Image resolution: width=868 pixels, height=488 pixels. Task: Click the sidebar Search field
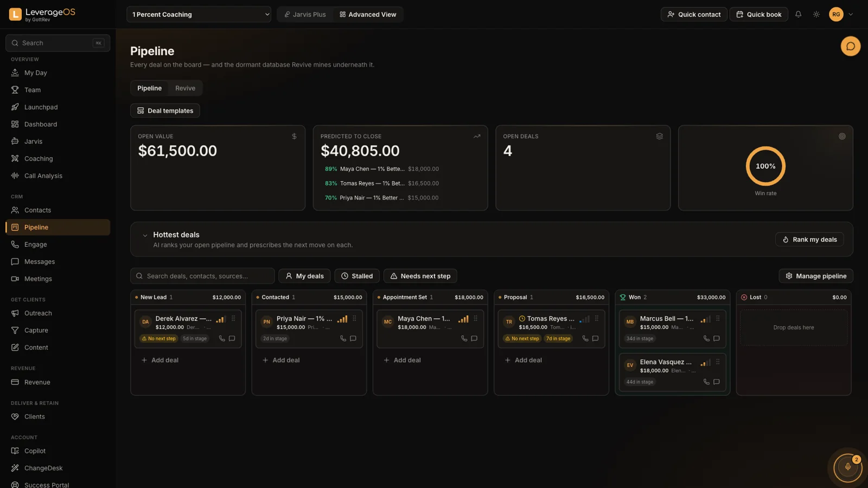pyautogui.click(x=58, y=43)
